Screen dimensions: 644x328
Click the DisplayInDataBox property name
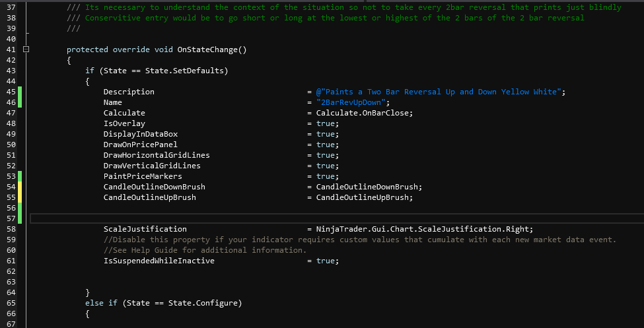[141, 134]
